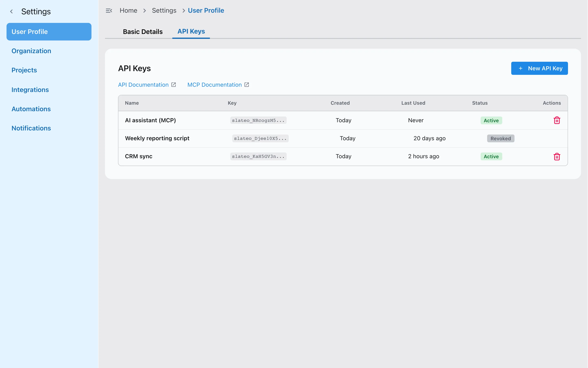The height and width of the screenshot is (368, 588).
Task: Open Automations settings
Action: 31,109
